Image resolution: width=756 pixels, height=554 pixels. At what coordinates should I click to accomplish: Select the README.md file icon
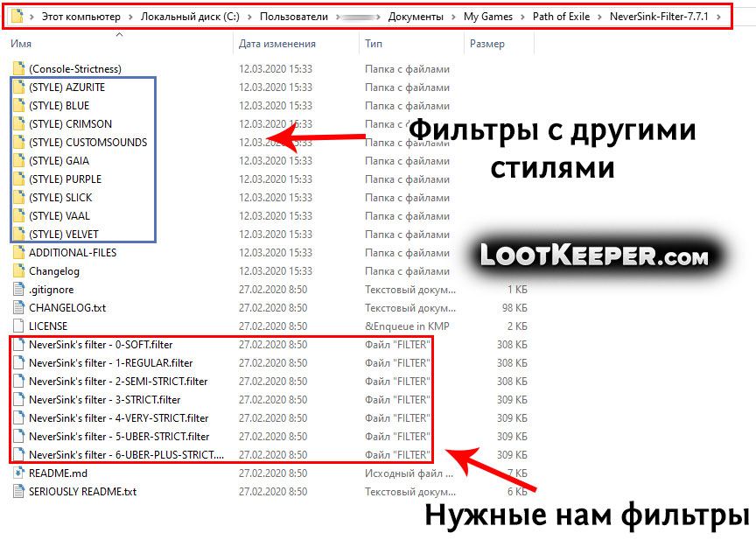(x=18, y=473)
